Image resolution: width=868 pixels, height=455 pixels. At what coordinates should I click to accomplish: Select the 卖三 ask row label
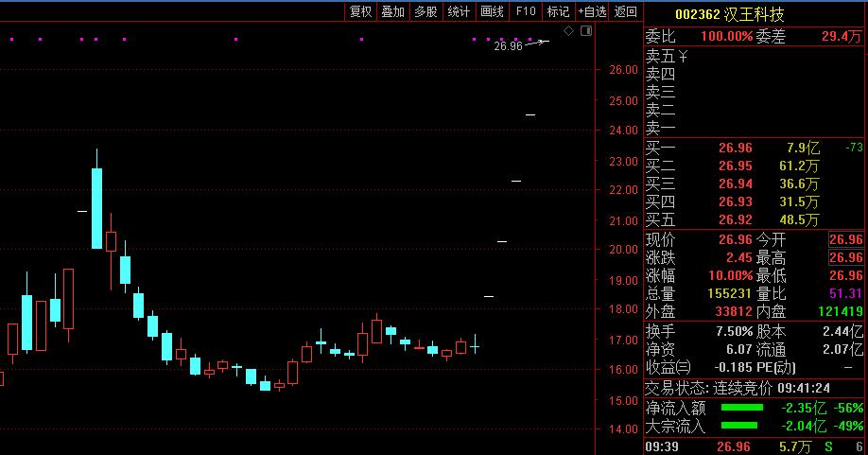click(x=660, y=92)
